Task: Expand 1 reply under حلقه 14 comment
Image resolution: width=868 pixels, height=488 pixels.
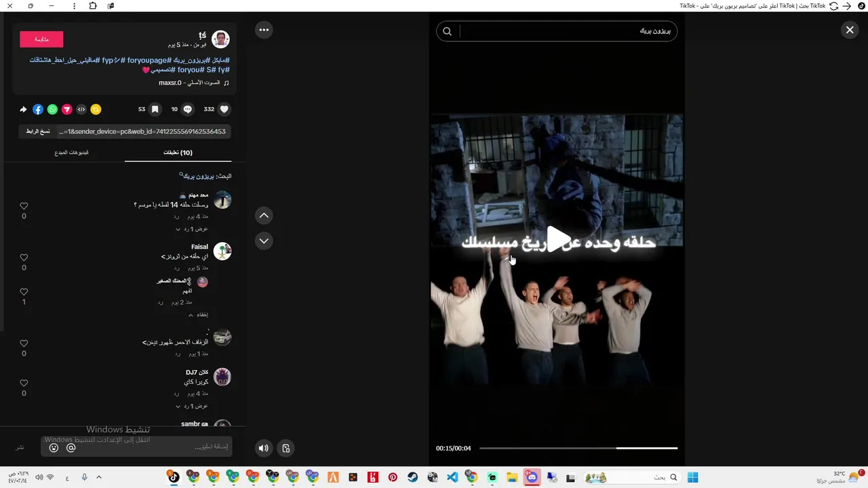Action: point(192,229)
